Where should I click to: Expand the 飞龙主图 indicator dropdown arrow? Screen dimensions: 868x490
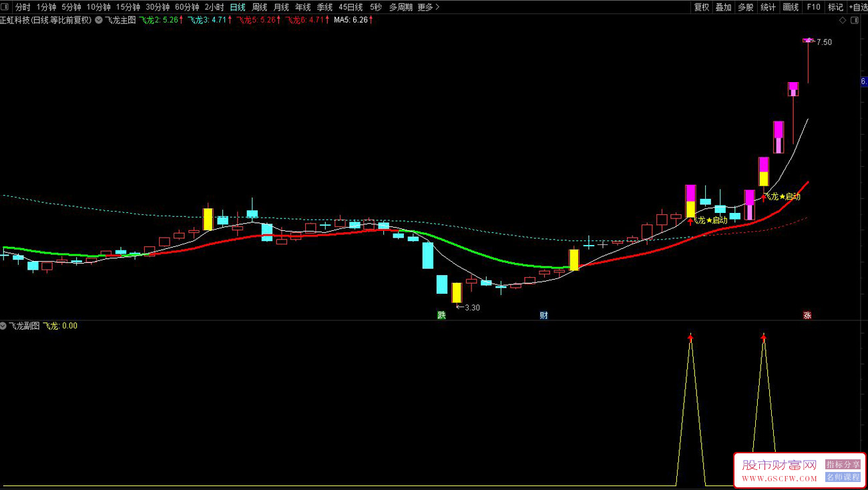[x=99, y=20]
